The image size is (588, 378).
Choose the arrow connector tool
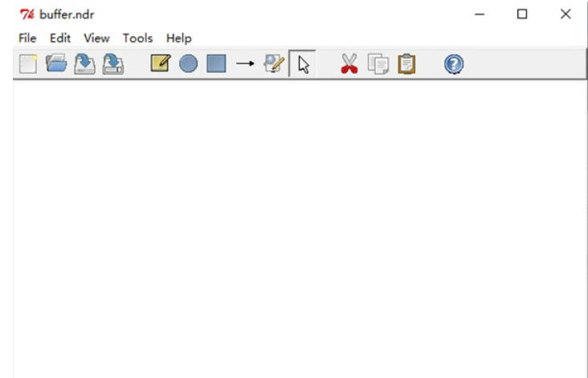pyautogui.click(x=245, y=64)
